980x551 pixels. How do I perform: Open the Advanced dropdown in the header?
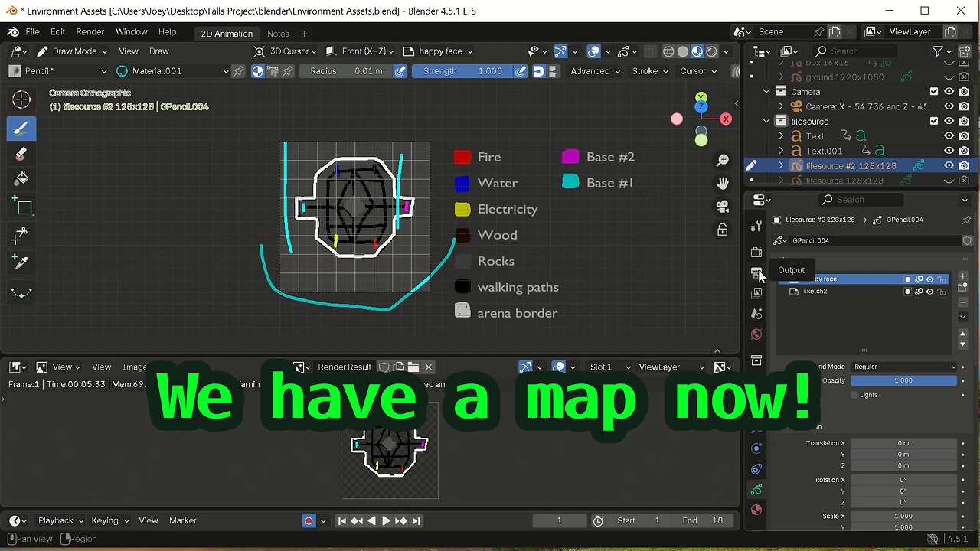(x=595, y=71)
